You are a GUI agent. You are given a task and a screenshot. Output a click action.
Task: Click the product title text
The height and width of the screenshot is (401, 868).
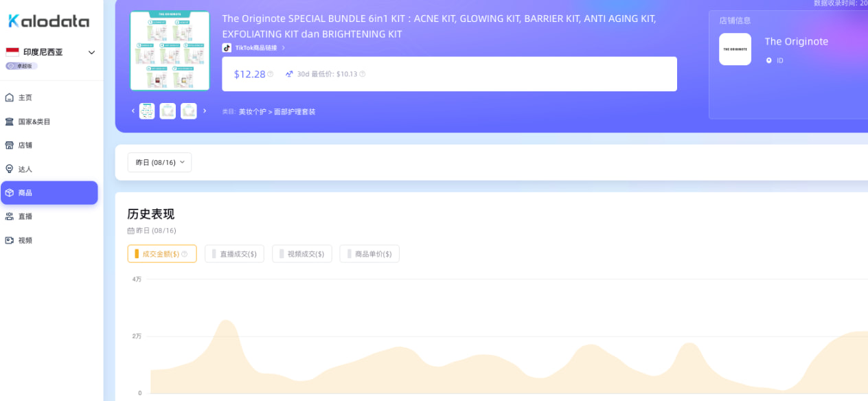tap(439, 26)
